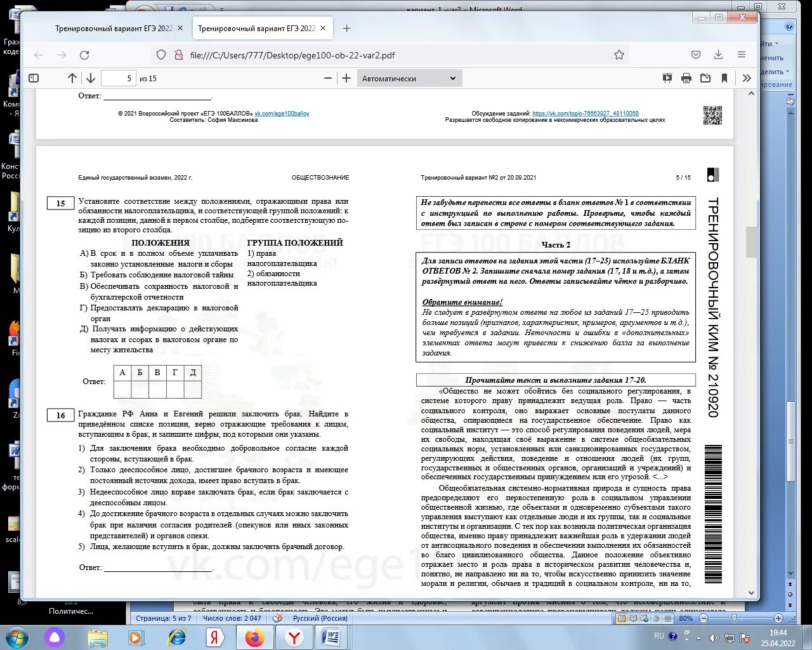This screenshot has width=812, height=650.
Task: Open Yandex Browser from taskbar
Action: (x=294, y=637)
